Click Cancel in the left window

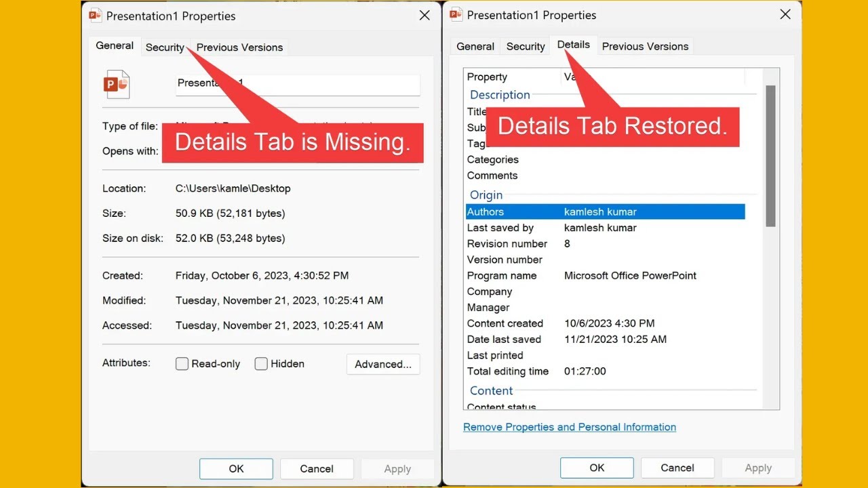pyautogui.click(x=317, y=468)
